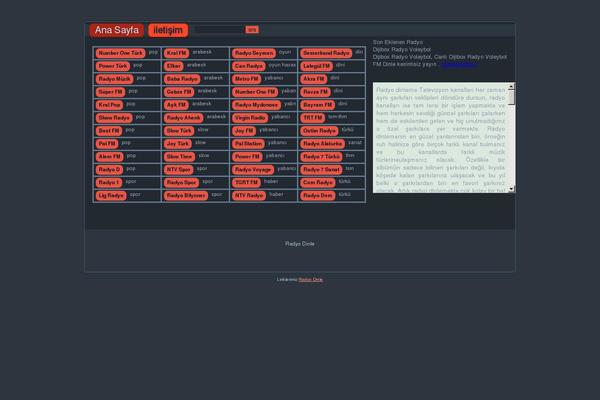600x400 pixels.
Task: Play Radyo Ahenk arabesk station
Action: tap(184, 118)
